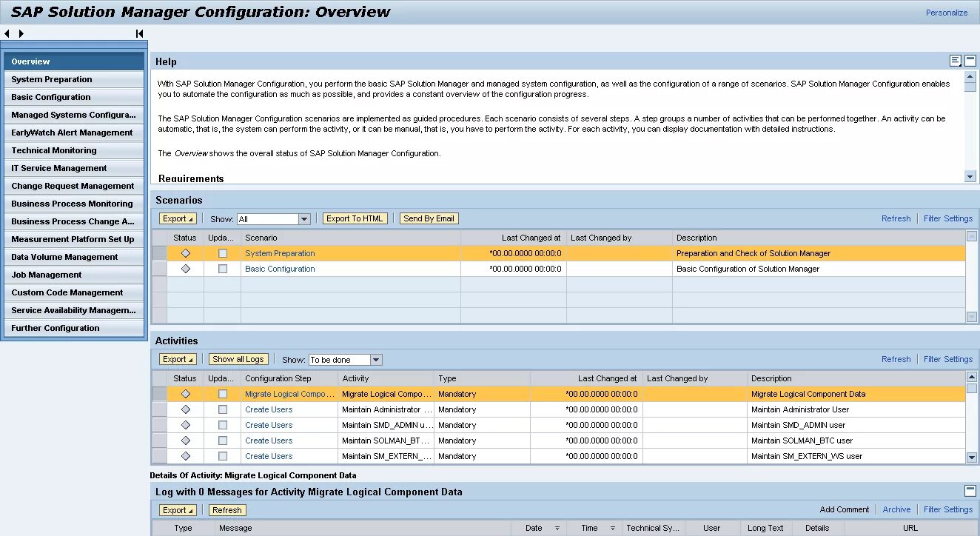This screenshot has height=536, width=980.
Task: Open the Export menu in the Log toolbar
Action: 178,510
